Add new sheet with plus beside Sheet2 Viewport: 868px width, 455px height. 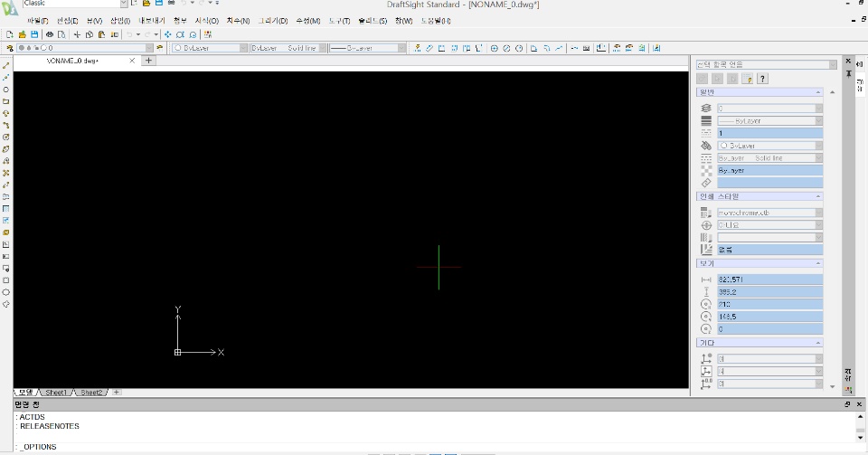click(117, 393)
